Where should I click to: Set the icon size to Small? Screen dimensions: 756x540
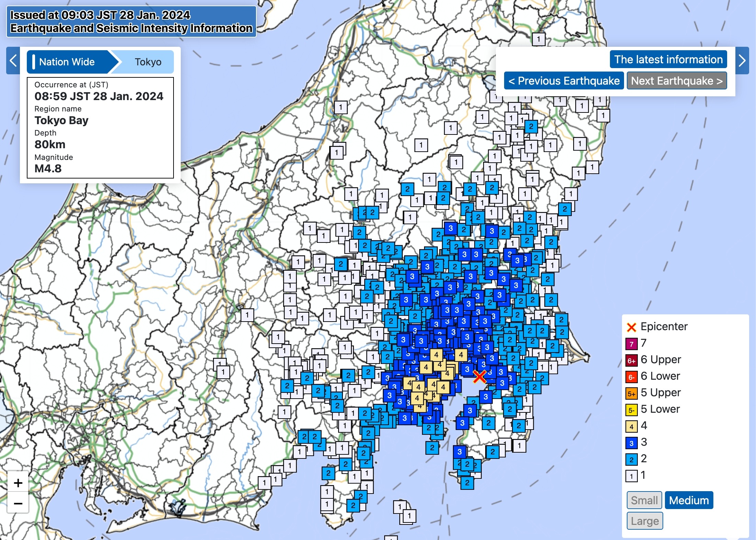tap(644, 500)
